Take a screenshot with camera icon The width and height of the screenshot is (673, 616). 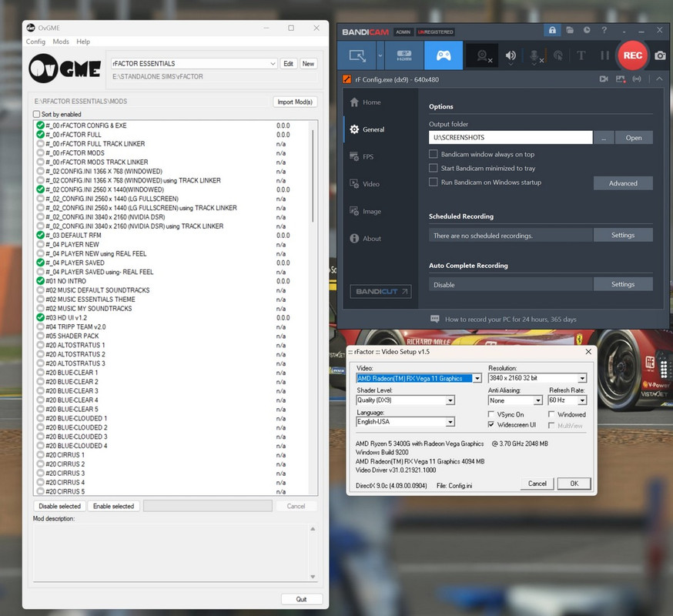(660, 55)
